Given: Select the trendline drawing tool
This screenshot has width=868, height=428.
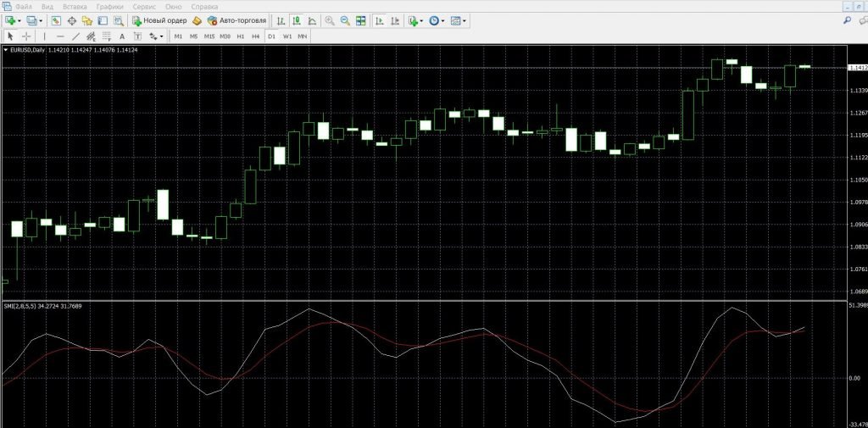Looking at the screenshot, I should 75,36.
